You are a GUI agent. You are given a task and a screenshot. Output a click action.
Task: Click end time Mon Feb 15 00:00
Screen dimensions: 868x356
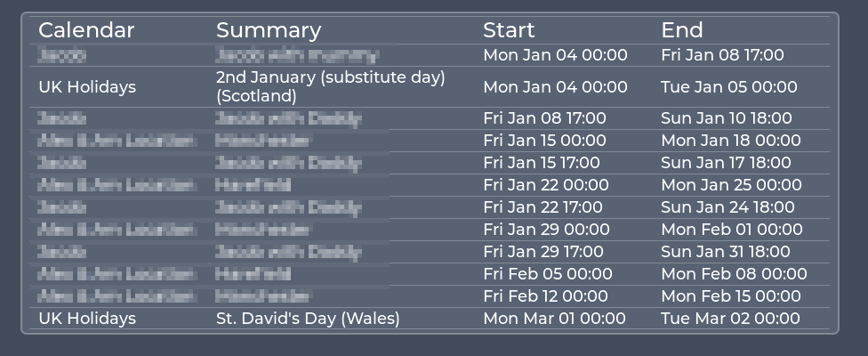pyautogui.click(x=731, y=295)
